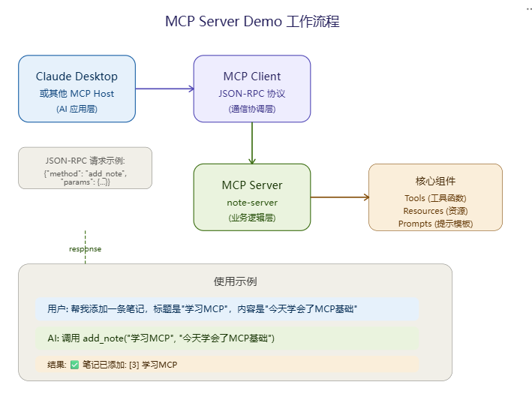Screen dimensions: 532x397
Task: Select the MCP Server note-server box
Action: [x=252, y=197]
